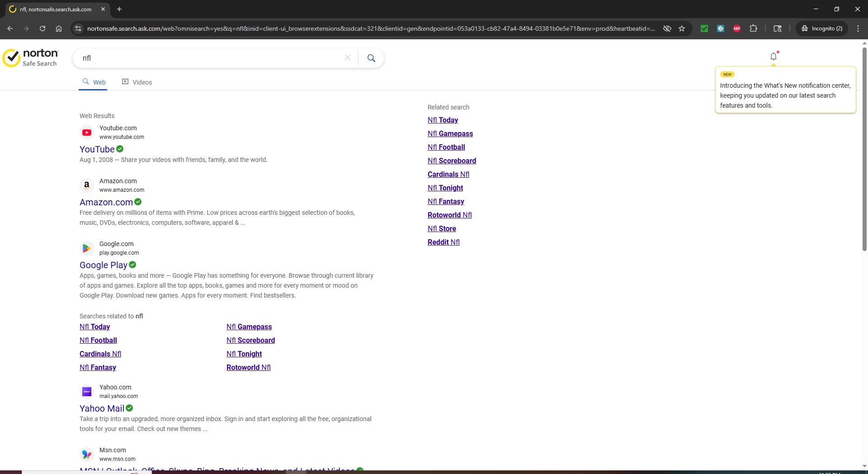868x474 pixels.
Task: Click the browser back arrow
Action: [x=10, y=28]
